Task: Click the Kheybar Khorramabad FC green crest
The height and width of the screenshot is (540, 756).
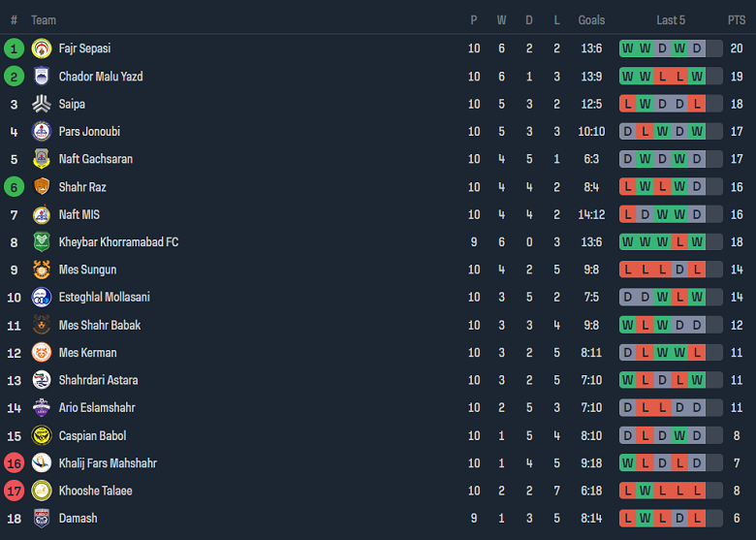Action: [42, 242]
